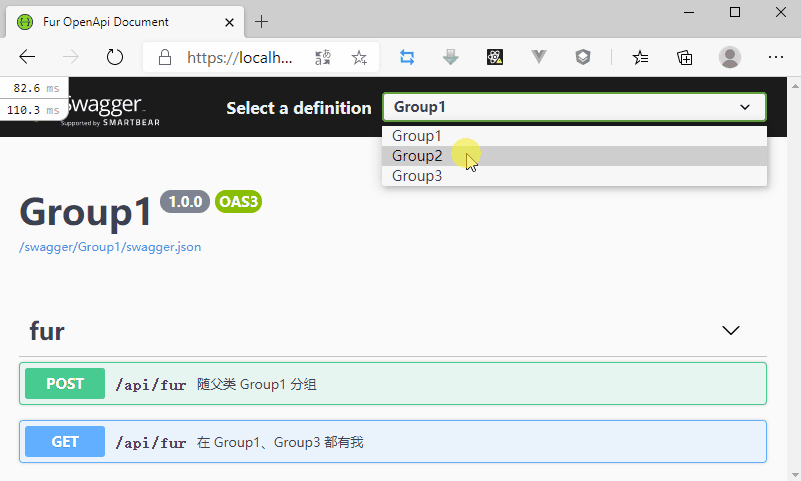Click the gray download arrow extension icon
The width and height of the screenshot is (801, 481).
pyautogui.click(x=451, y=57)
